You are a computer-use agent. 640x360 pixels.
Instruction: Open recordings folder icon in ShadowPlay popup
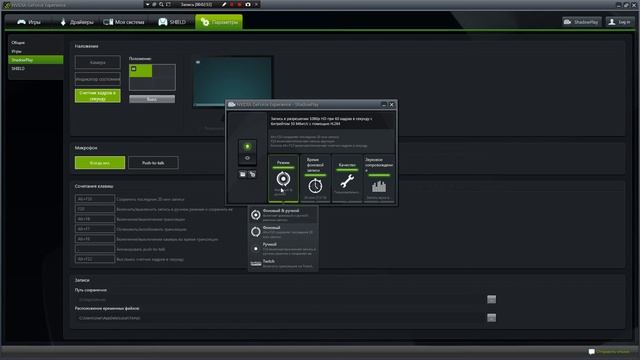click(242, 174)
